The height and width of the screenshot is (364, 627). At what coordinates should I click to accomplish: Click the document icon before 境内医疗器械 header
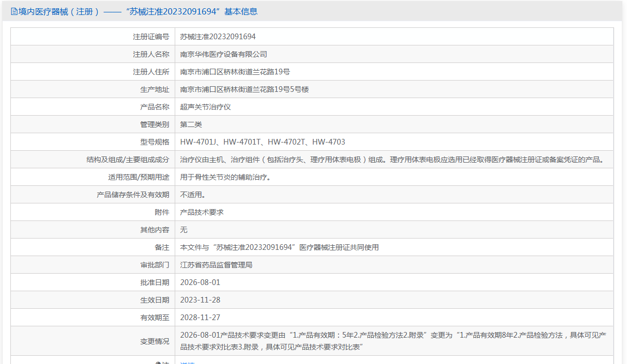click(x=14, y=11)
